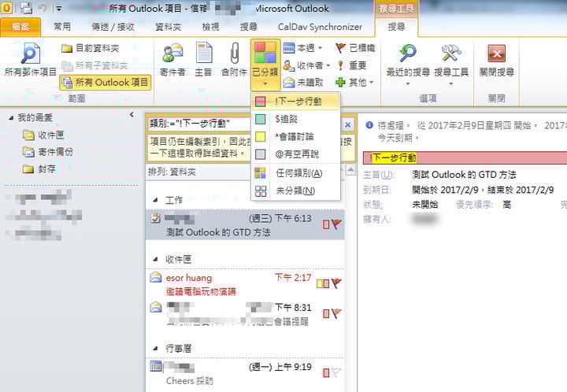Filter by has attachments (含附件)
This screenshot has width=567, height=392.
point(234,60)
